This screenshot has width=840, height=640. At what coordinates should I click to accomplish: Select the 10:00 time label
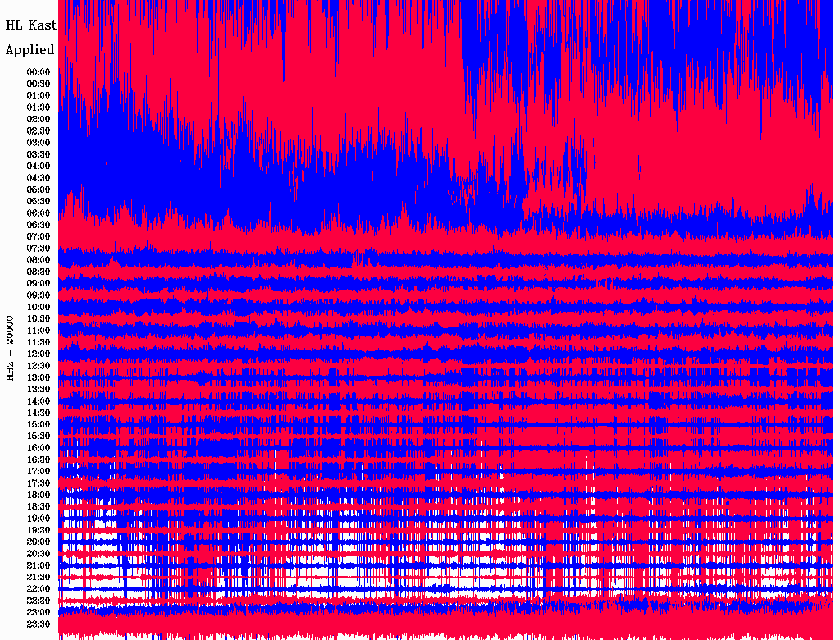[x=39, y=307]
